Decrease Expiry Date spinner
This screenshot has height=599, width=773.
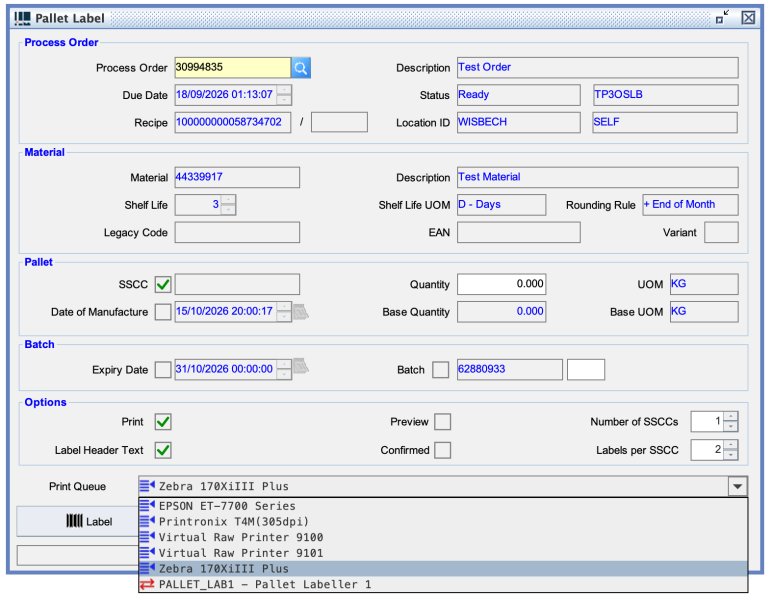tap(284, 374)
